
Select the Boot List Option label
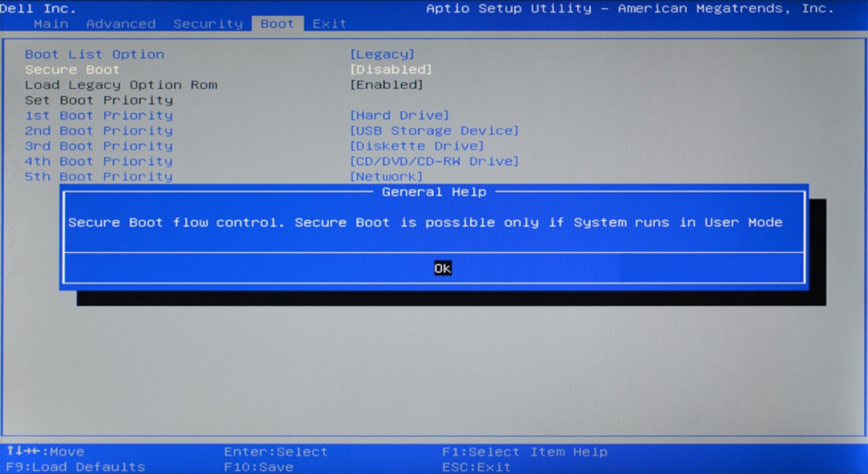94,55
